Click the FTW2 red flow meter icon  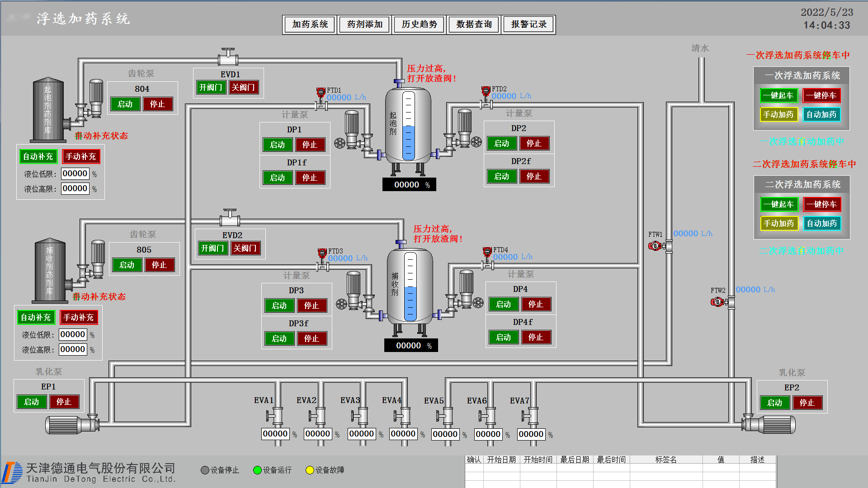point(717,302)
